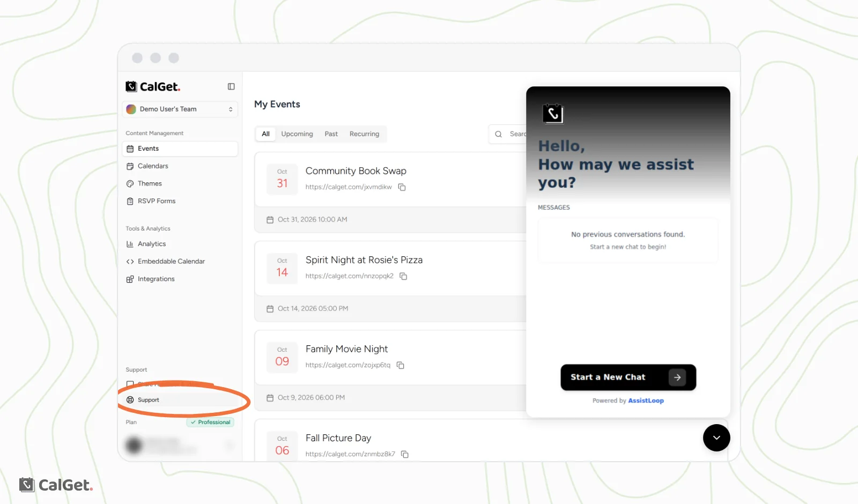Click the Oct 31 date tile
Screen dimensions: 858x504
(282, 179)
